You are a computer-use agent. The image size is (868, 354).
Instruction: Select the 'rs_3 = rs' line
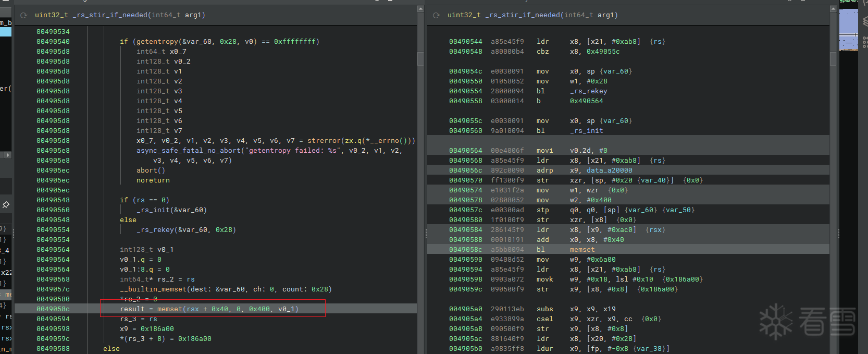pyautogui.click(x=139, y=319)
